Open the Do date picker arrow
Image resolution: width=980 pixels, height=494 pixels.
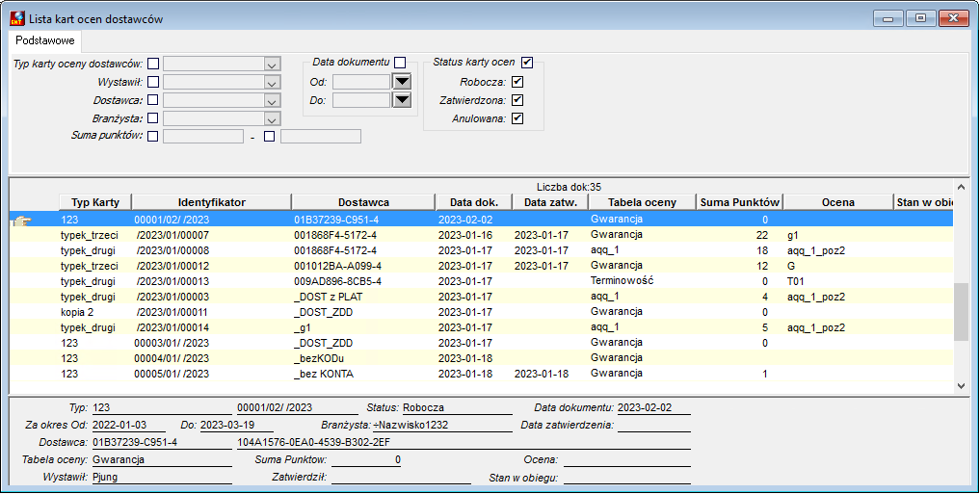[x=401, y=100]
